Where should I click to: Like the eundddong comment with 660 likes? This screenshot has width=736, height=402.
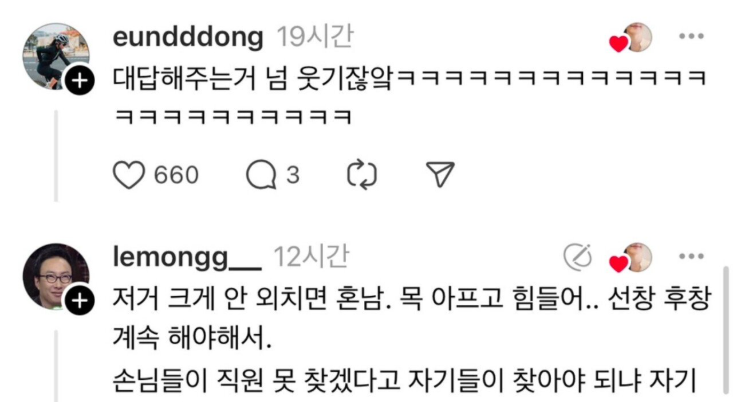129,175
